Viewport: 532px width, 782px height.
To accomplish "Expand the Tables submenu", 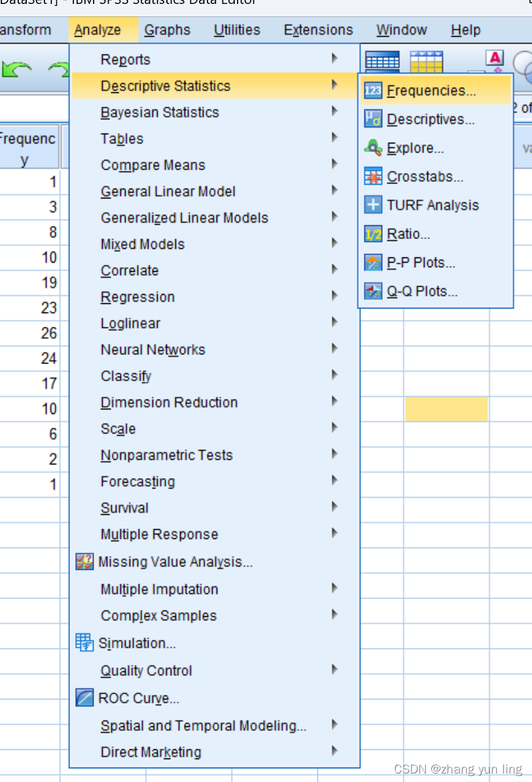I will (215, 139).
